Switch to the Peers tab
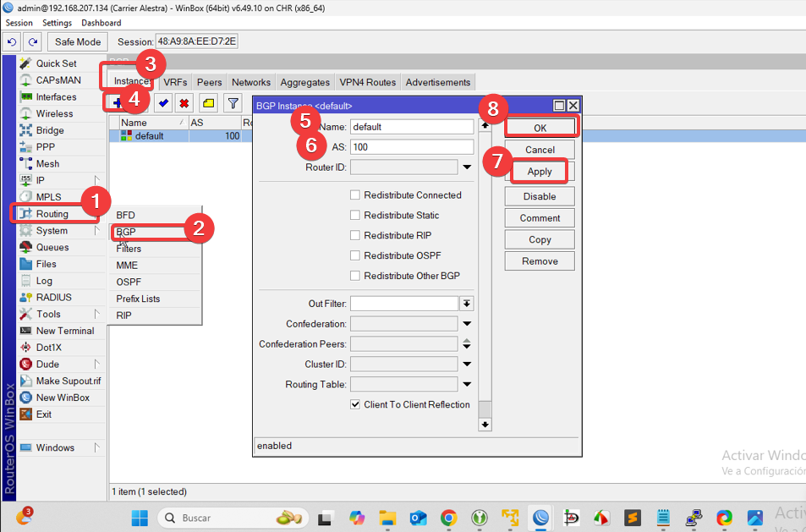The image size is (806, 532). (209, 82)
